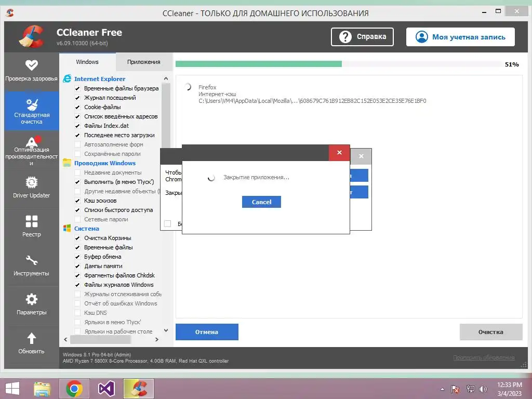Toggle 'Файлы Index.dat' checkbox

tap(77, 126)
